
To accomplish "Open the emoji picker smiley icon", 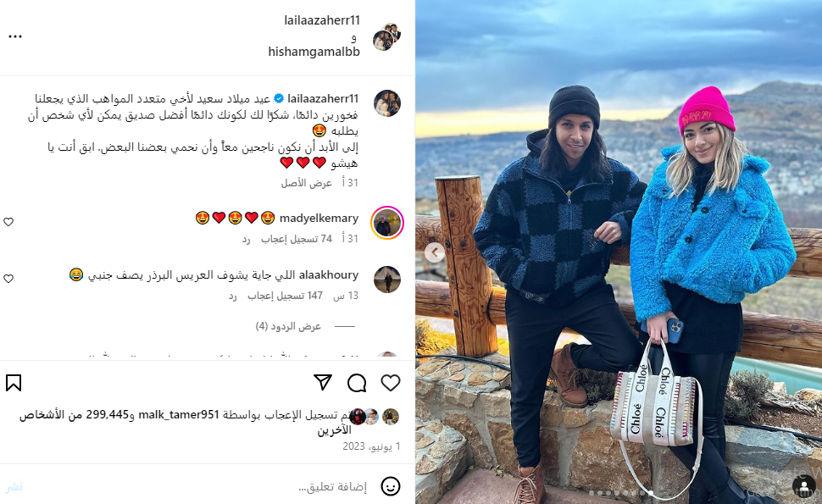I will 391,486.
